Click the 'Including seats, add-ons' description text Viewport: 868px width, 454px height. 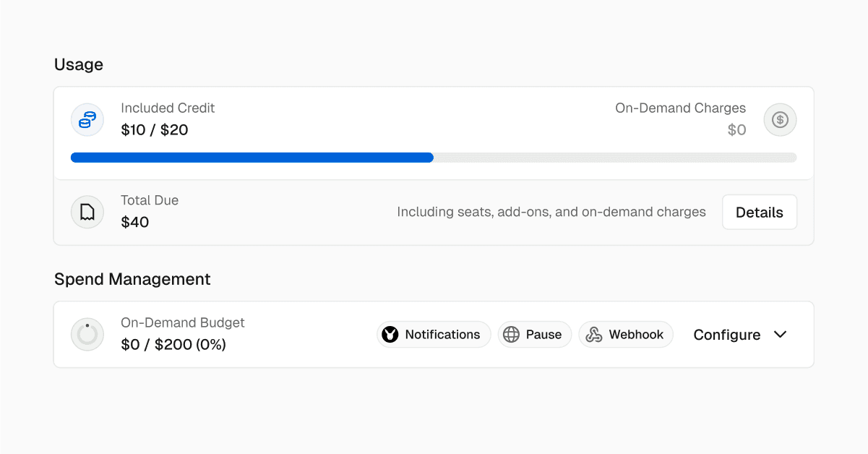pos(551,213)
